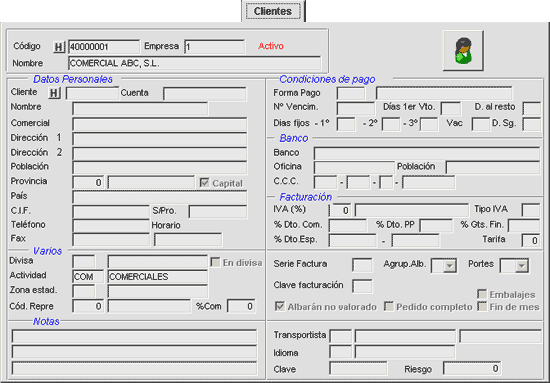Click the H help button beside Cliente
The height and width of the screenshot is (383, 550).
point(54,93)
